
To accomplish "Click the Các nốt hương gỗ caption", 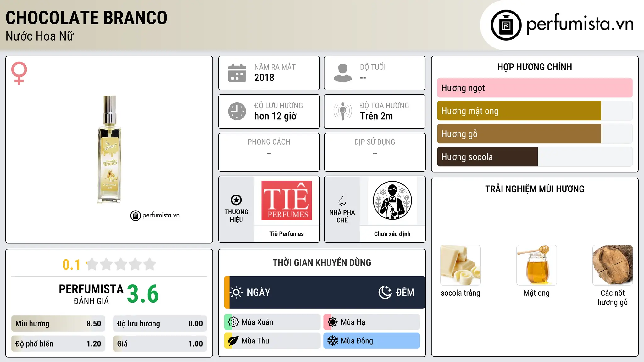I will coord(613,298).
